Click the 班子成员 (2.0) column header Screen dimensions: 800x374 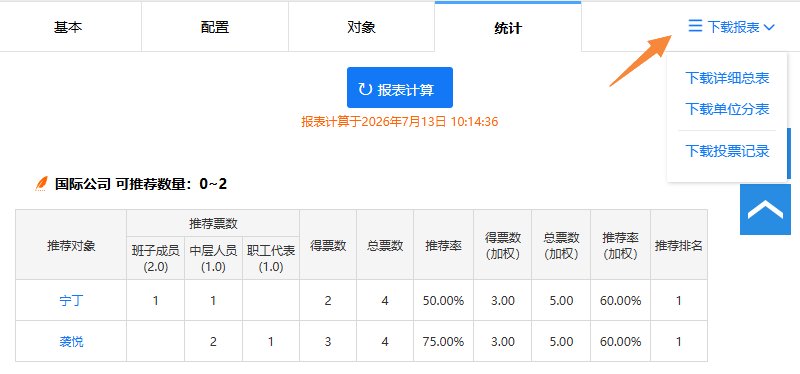tap(156, 258)
